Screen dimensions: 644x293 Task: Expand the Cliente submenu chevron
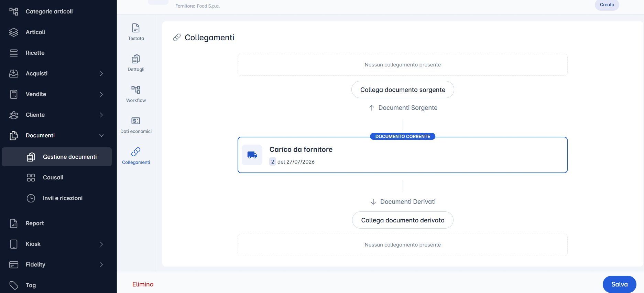coord(101,115)
